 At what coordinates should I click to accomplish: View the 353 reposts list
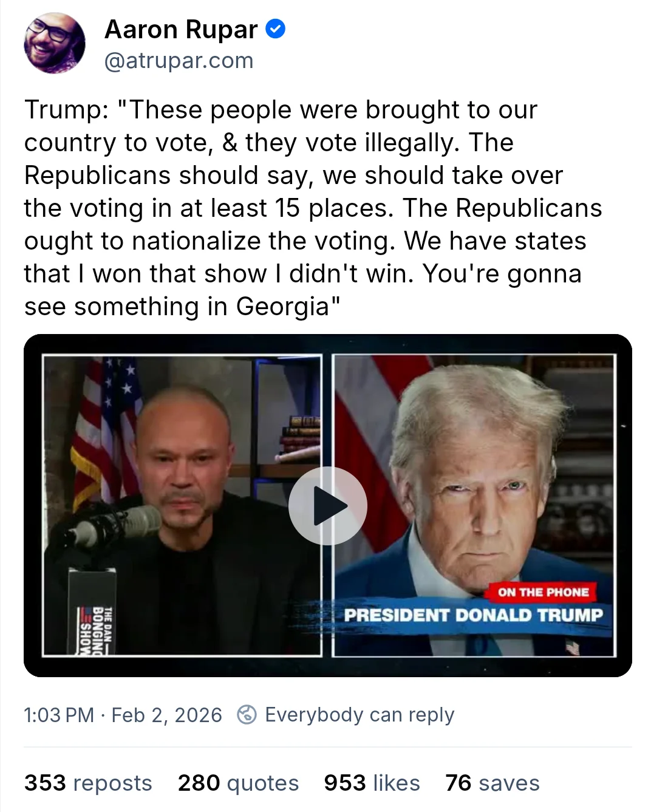(x=88, y=783)
